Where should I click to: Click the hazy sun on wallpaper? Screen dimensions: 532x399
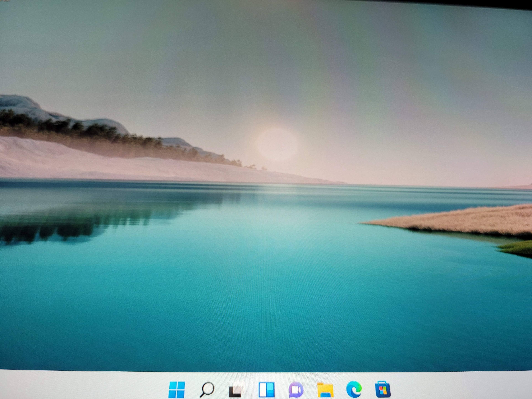276,144
